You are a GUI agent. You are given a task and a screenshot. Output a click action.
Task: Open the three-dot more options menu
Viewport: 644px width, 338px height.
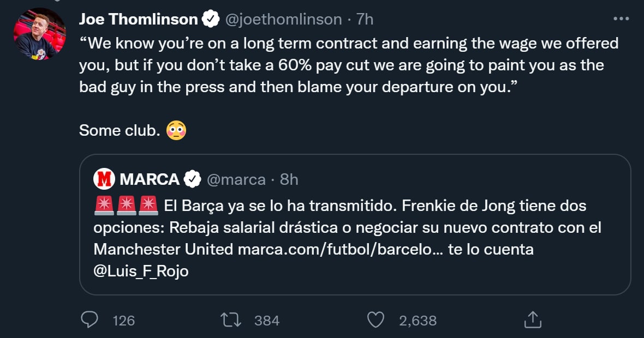(x=621, y=19)
